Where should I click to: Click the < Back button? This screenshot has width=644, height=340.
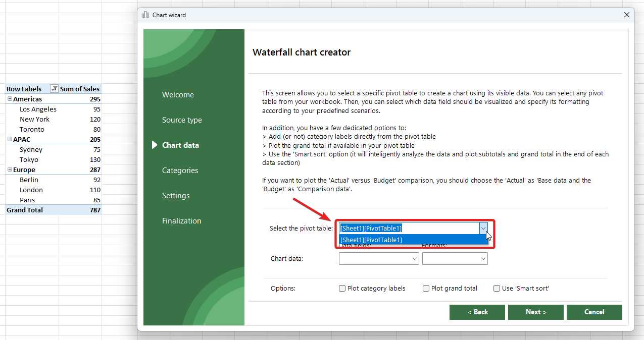tap(477, 312)
